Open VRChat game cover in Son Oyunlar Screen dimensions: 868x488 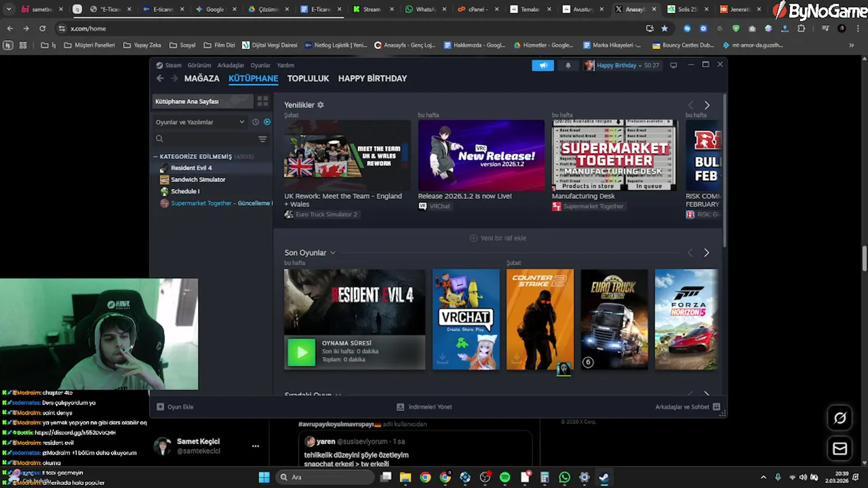tap(466, 319)
